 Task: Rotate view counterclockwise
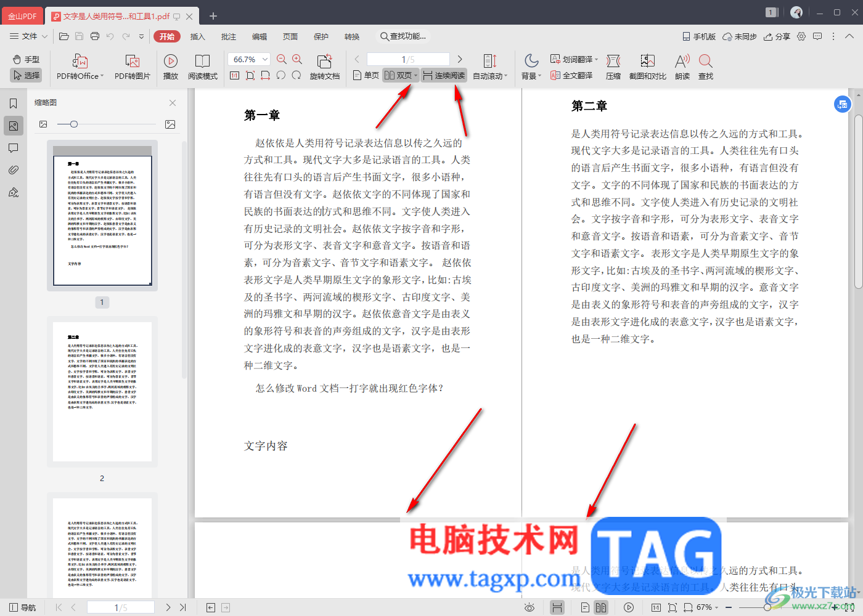(281, 75)
